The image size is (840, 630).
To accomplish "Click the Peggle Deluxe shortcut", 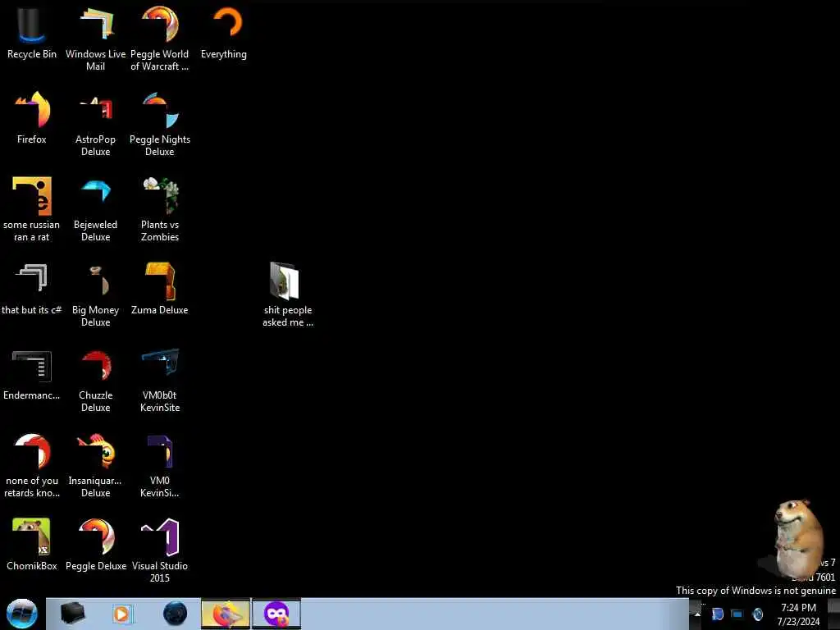I will pos(96,545).
